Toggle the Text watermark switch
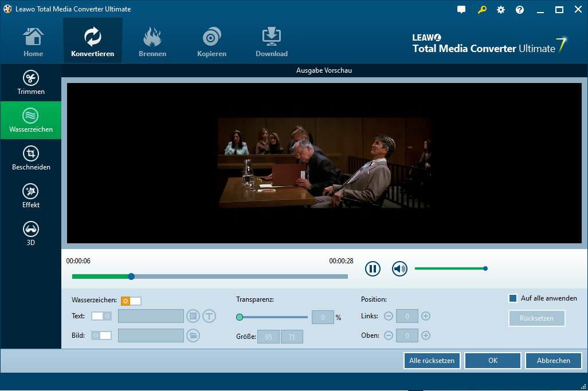588x391 pixels. pos(101,316)
